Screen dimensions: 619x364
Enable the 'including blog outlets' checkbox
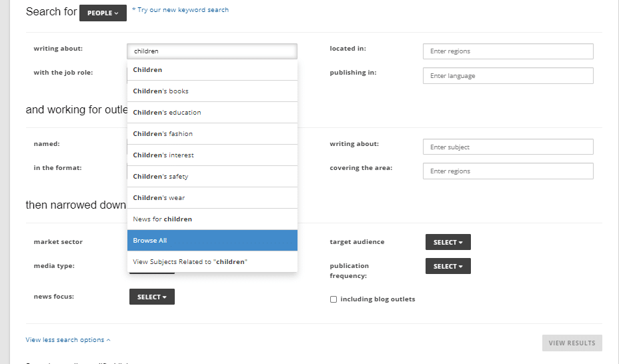(334, 299)
